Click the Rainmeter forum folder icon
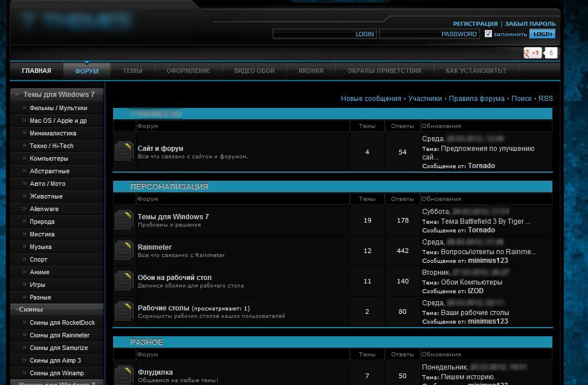 (124, 250)
